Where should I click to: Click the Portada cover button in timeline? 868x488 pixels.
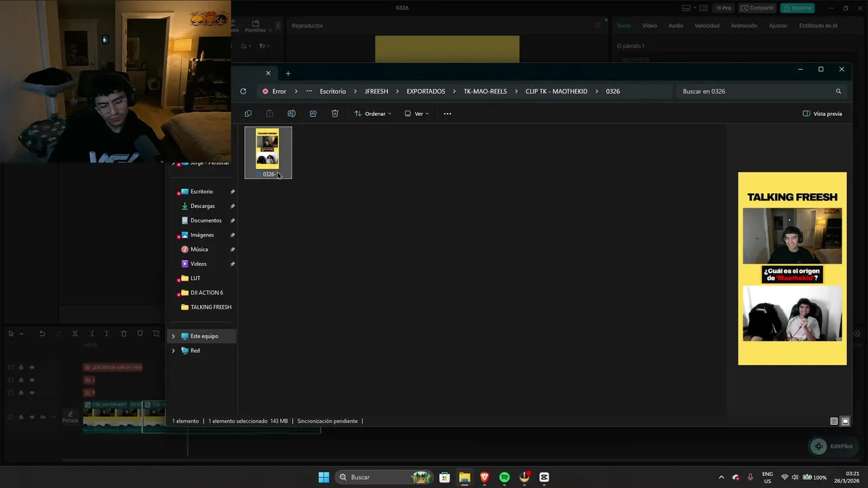coord(70,417)
